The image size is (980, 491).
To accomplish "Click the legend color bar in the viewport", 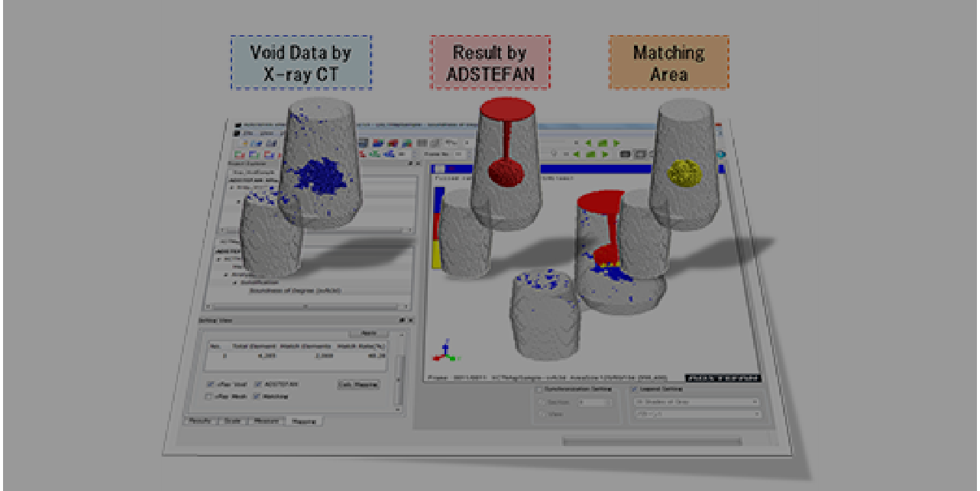I will pos(439,229).
